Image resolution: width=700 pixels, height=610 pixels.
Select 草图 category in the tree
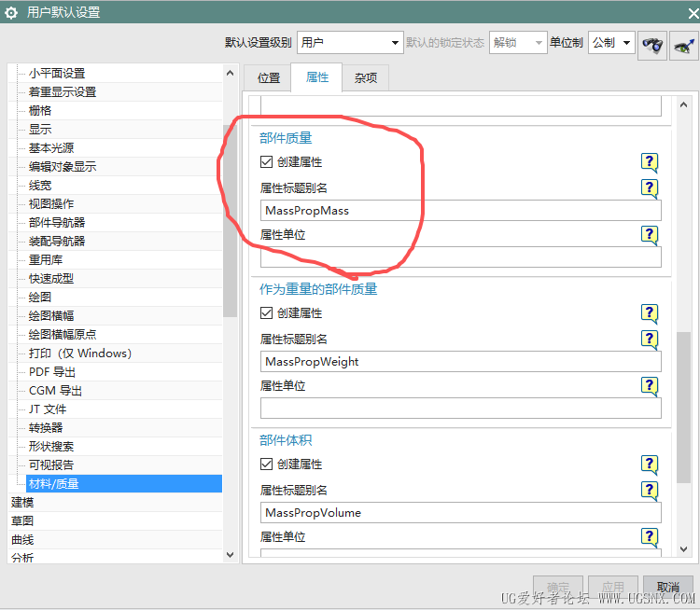22,521
